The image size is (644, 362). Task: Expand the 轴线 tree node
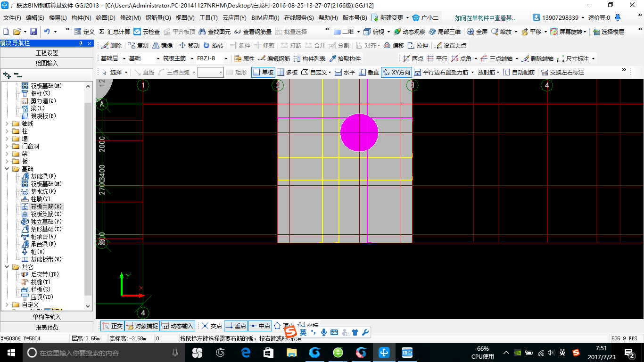[x=7, y=123]
